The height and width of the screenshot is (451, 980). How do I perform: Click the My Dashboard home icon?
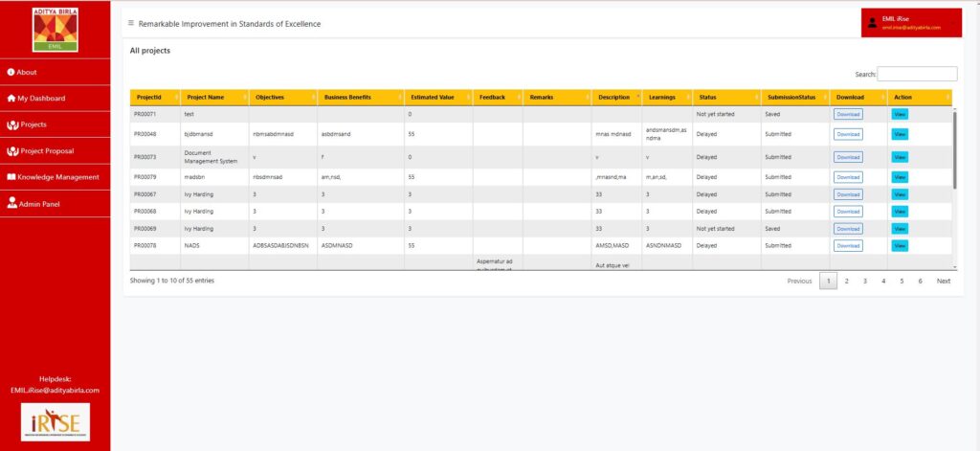(x=11, y=98)
